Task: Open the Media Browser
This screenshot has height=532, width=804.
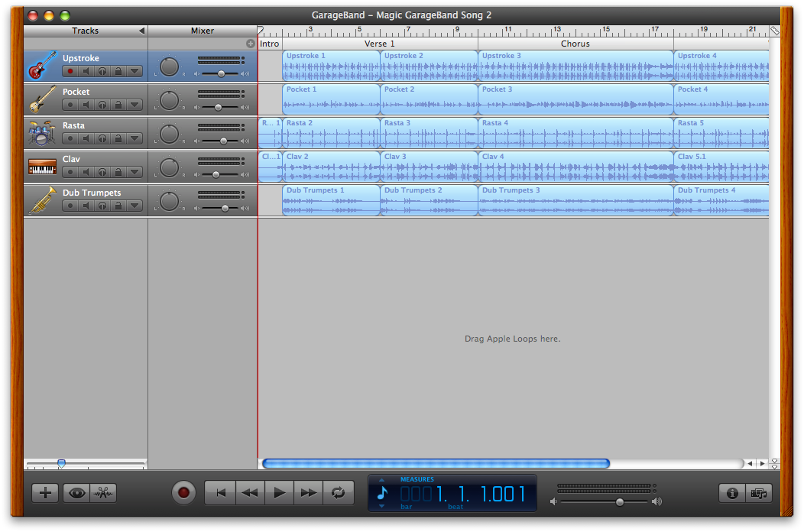Action: coord(759,493)
